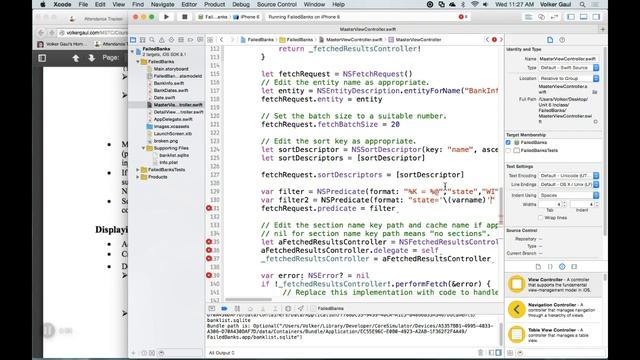The image size is (640, 360).
Task: Click the Pause execution button in debug bar
Action: [x=237, y=309]
